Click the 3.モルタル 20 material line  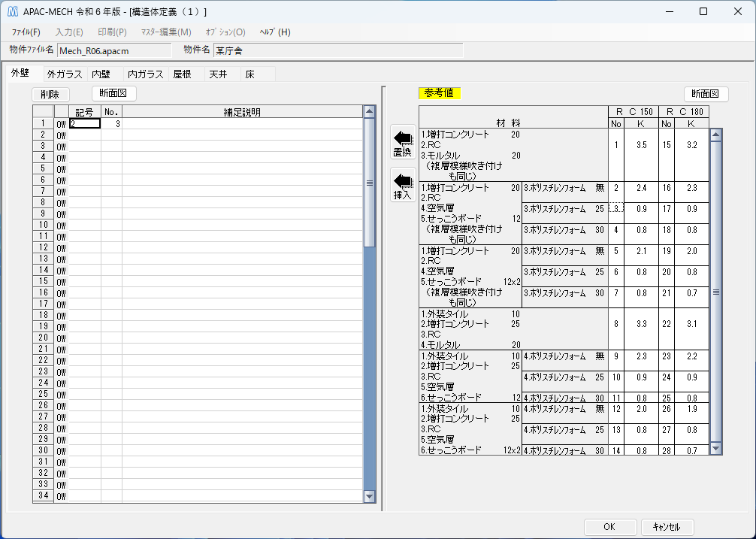click(x=470, y=156)
